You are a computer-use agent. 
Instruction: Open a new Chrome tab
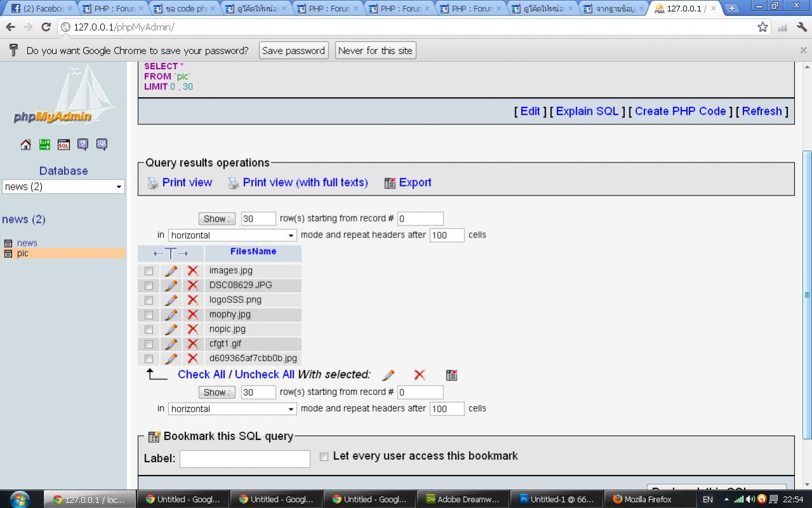732,9
